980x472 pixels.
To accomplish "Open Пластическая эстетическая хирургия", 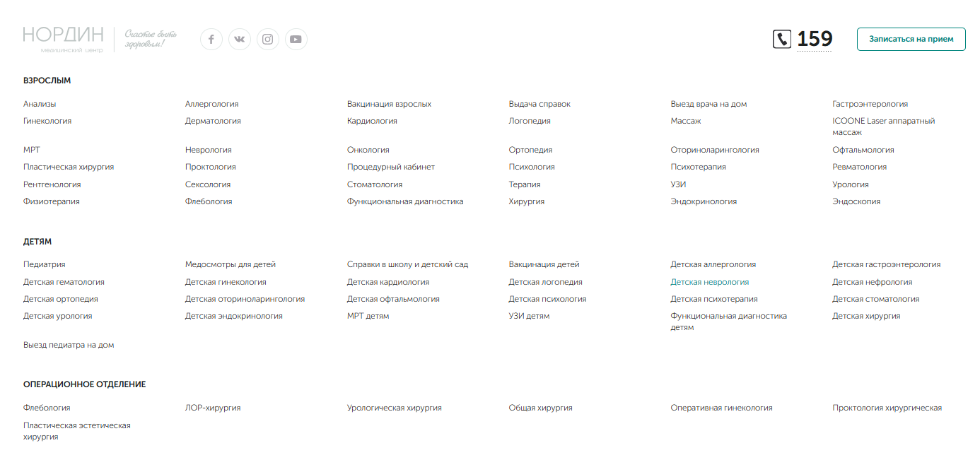I will (77, 431).
